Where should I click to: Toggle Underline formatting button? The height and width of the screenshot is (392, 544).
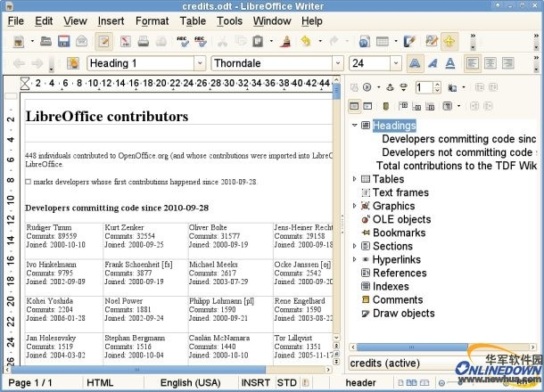point(450,63)
